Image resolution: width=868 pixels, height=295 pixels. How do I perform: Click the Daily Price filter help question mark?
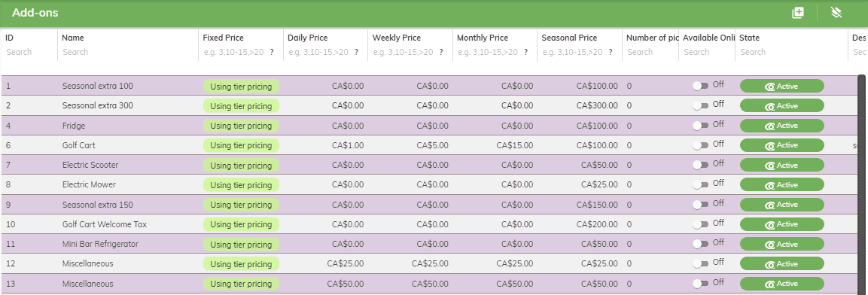(x=357, y=52)
